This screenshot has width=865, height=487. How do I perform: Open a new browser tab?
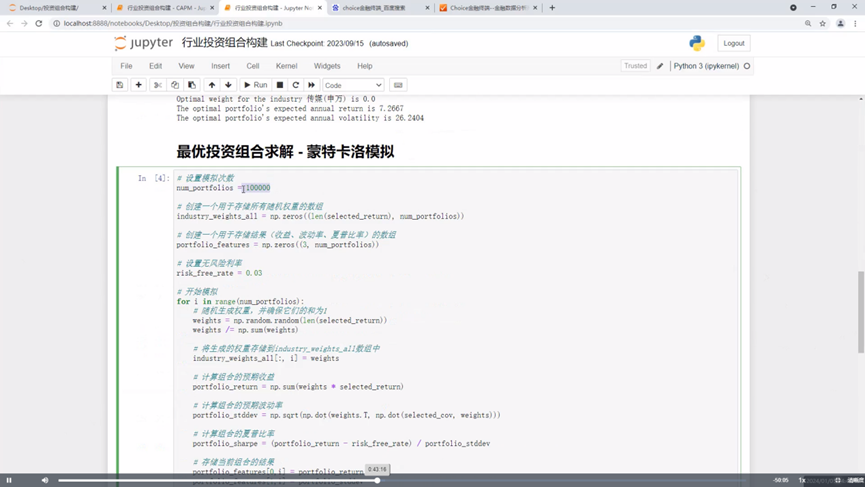552,8
